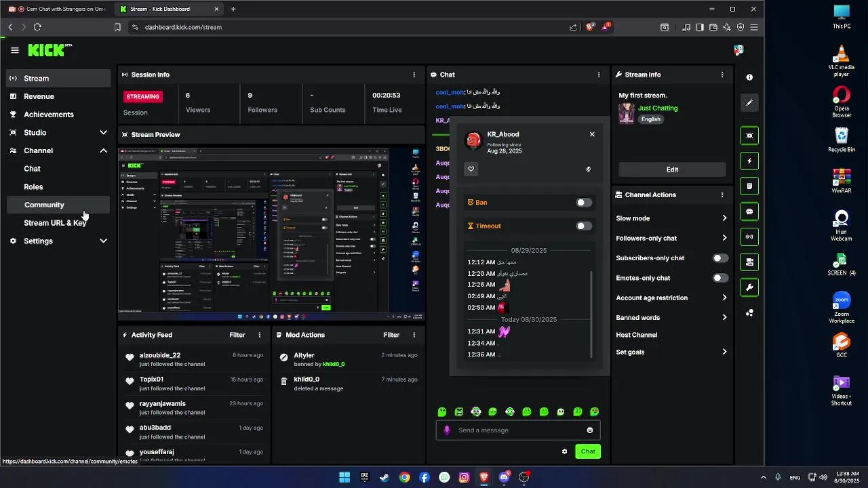Open the Activity Feed Filter
This screenshot has width=868, height=488.
237,335
